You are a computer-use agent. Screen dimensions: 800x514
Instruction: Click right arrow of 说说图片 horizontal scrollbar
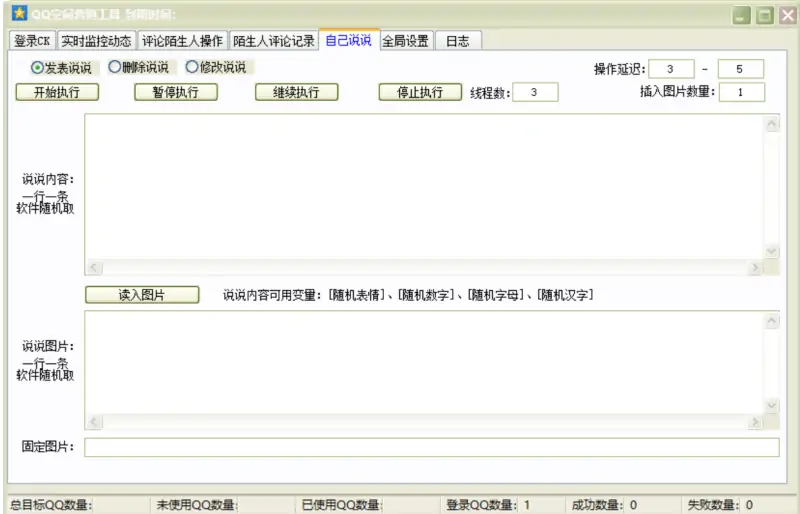point(756,422)
